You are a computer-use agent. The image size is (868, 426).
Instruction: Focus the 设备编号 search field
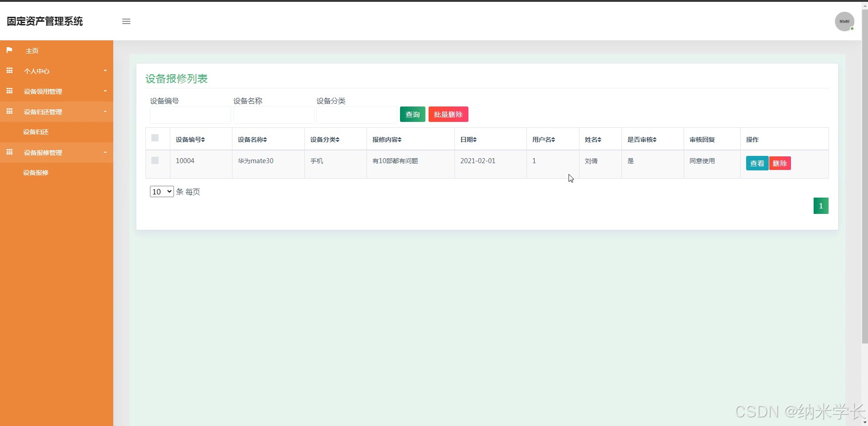click(x=190, y=115)
